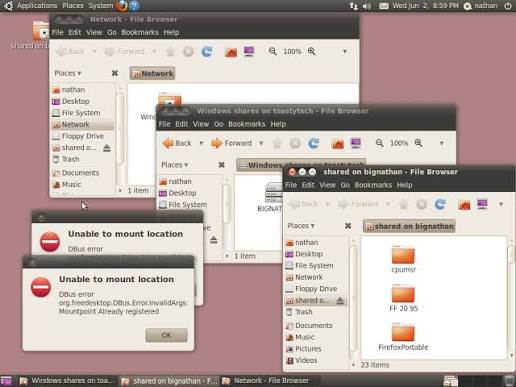
Task: Open Bookmarks menu in Network window
Action: (x=140, y=32)
